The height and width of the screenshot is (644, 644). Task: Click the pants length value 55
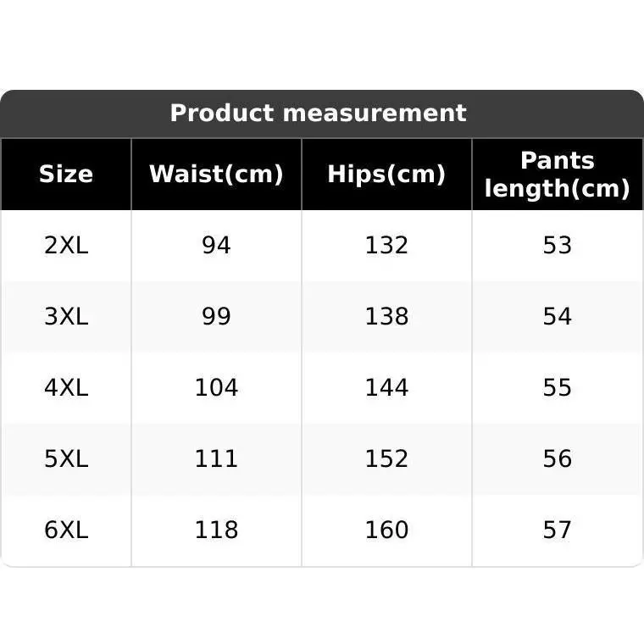pos(557,388)
